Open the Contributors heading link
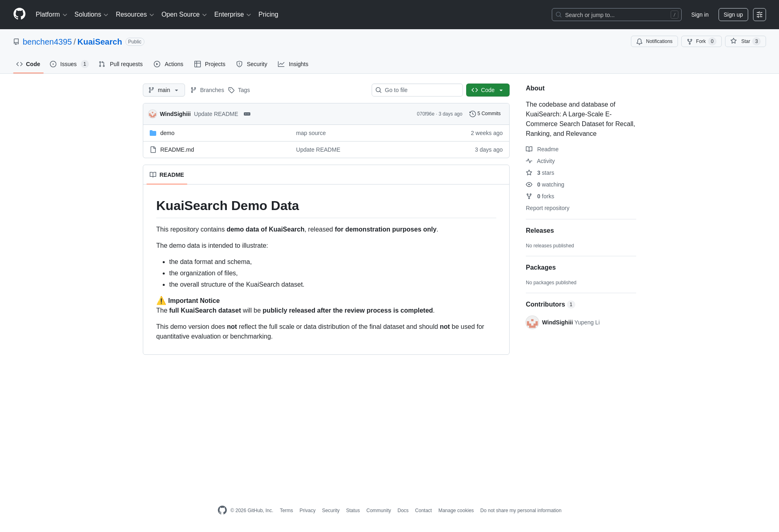 pos(550,304)
